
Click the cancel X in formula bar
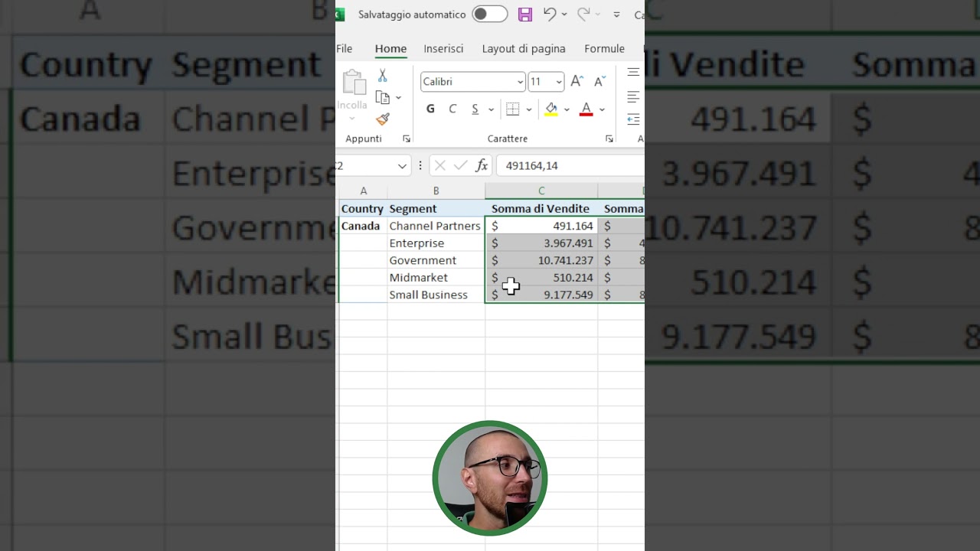[x=439, y=165]
